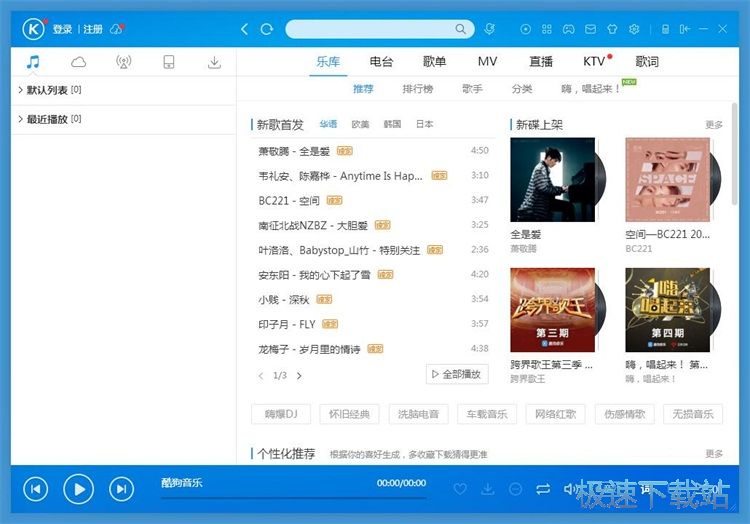Open the skin (shirt) icon
The height and width of the screenshot is (524, 750).
pyautogui.click(x=612, y=29)
